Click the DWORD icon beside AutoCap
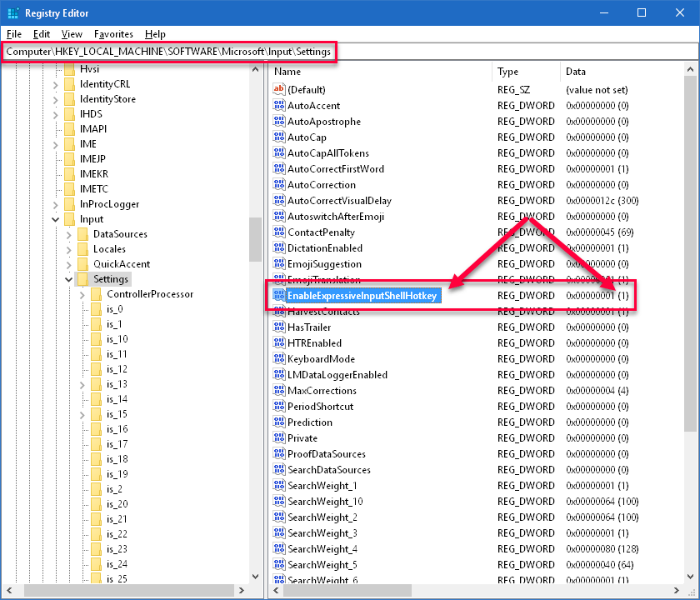 click(279, 137)
